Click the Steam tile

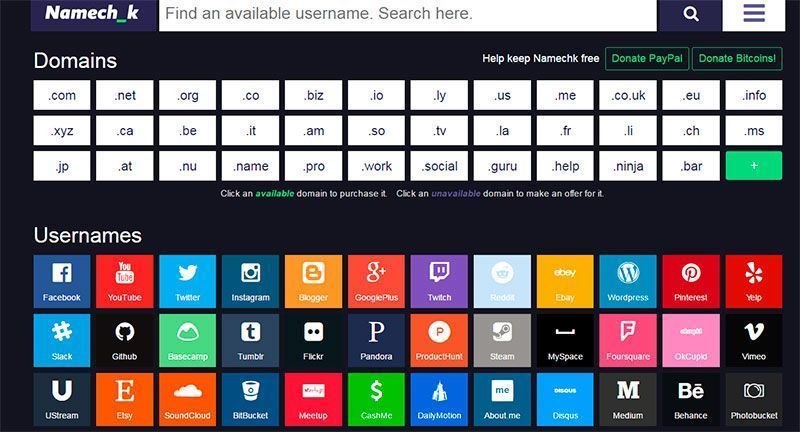point(502,341)
